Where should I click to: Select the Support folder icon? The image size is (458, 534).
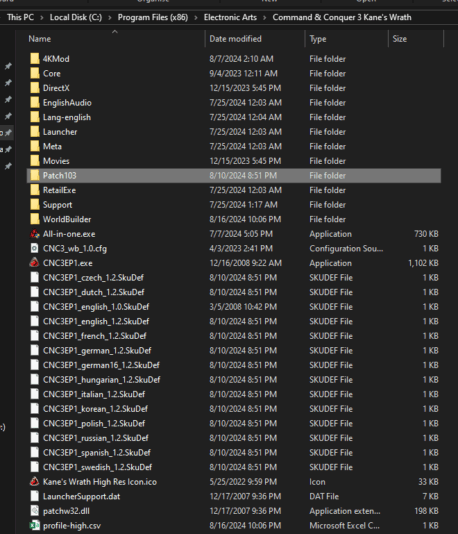tap(35, 205)
